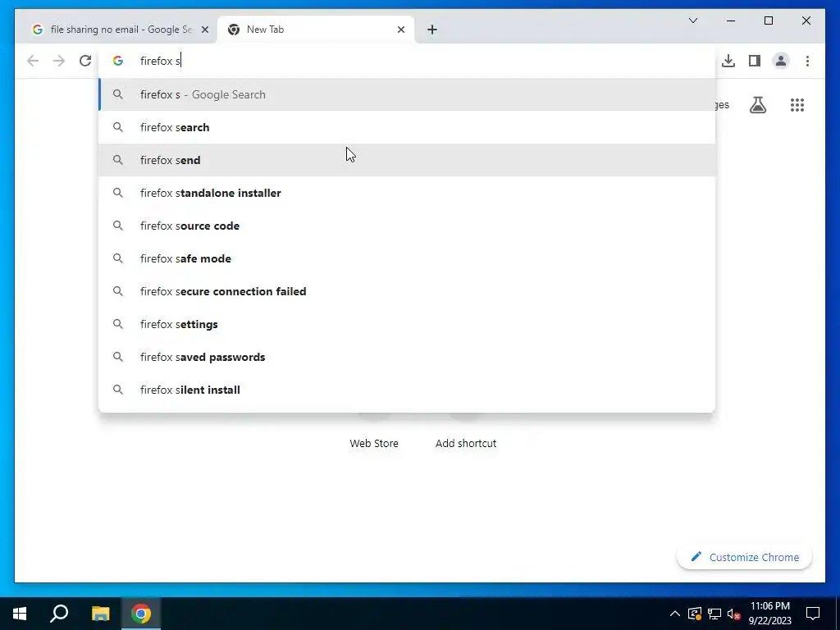This screenshot has width=840, height=630.
Task: Open Windows taskbar search
Action: 59,614
